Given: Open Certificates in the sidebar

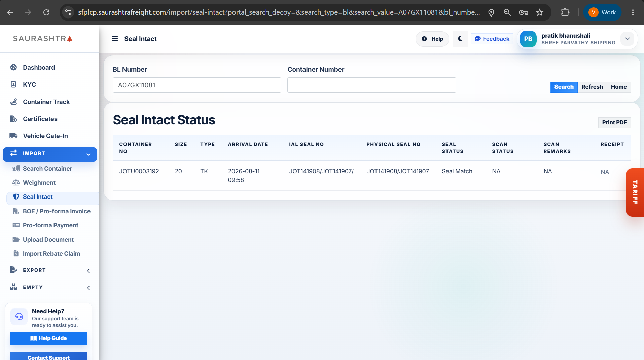Looking at the screenshot, I should coord(40,119).
